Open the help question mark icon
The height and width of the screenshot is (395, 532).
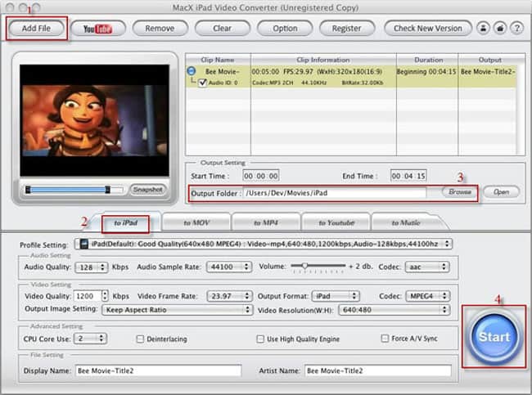coord(516,28)
